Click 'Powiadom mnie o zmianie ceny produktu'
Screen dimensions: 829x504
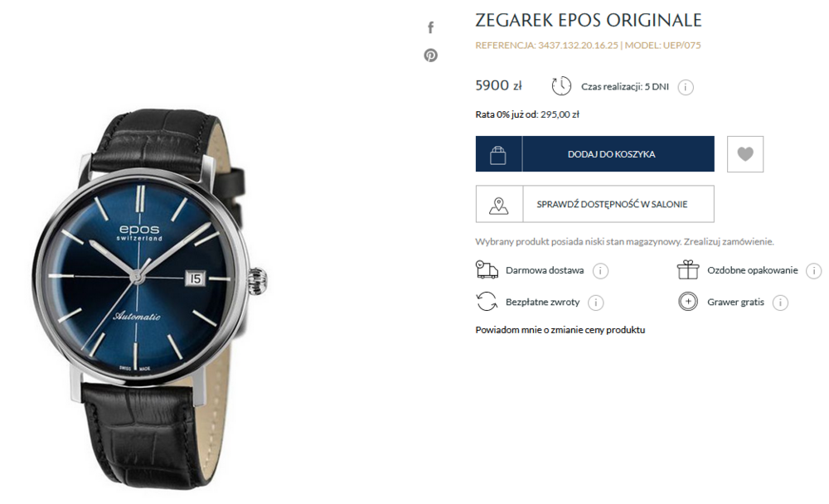point(560,330)
